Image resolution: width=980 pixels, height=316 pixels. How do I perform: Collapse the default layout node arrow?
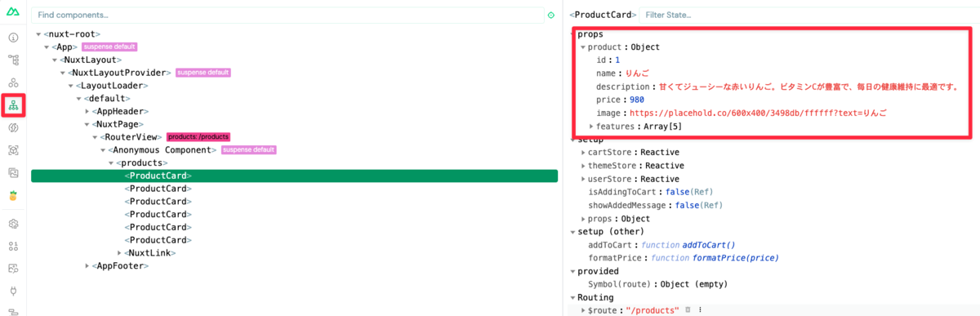[x=79, y=99]
